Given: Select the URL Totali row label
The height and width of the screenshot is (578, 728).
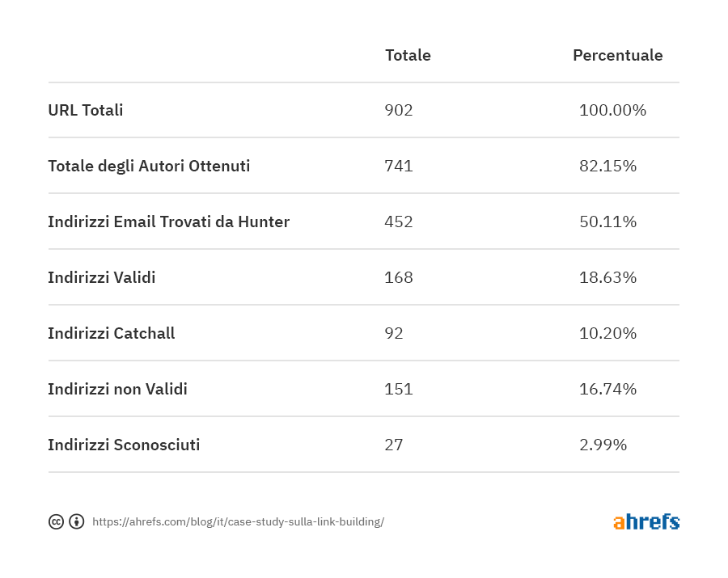Looking at the screenshot, I should [86, 110].
